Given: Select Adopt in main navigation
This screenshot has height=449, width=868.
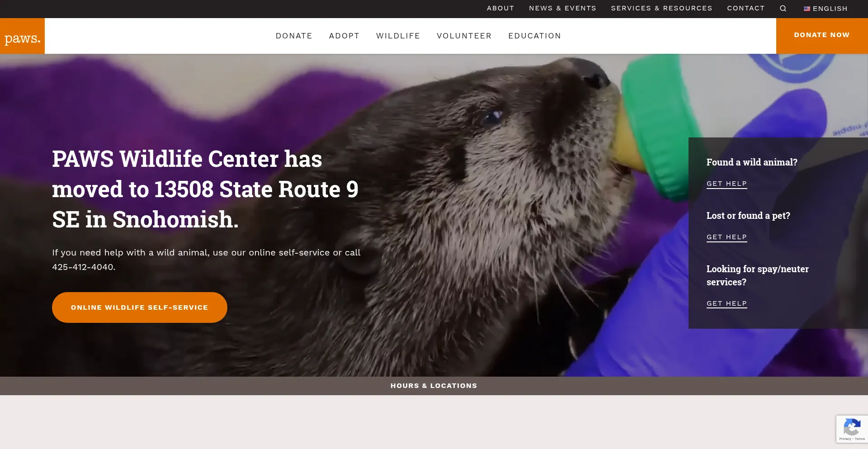Looking at the screenshot, I should [x=344, y=36].
